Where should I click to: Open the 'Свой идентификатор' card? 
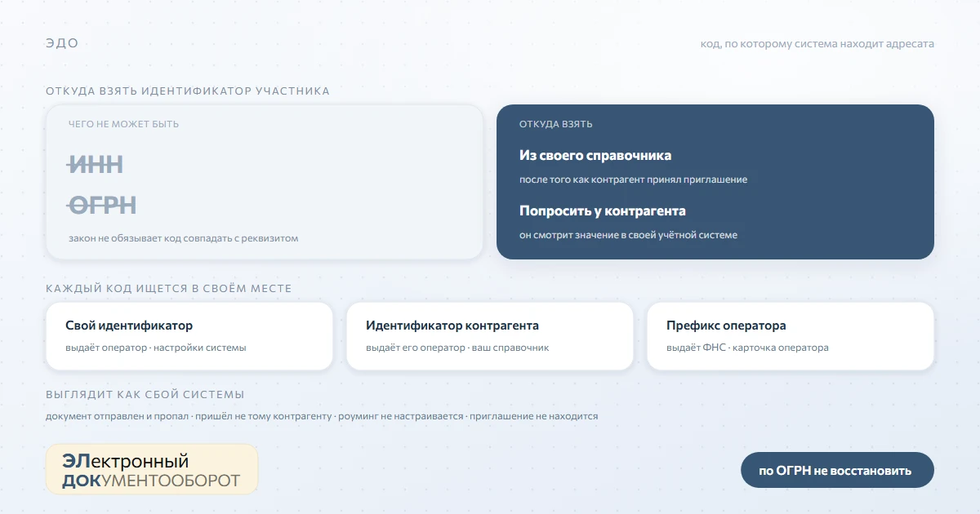[189, 336]
